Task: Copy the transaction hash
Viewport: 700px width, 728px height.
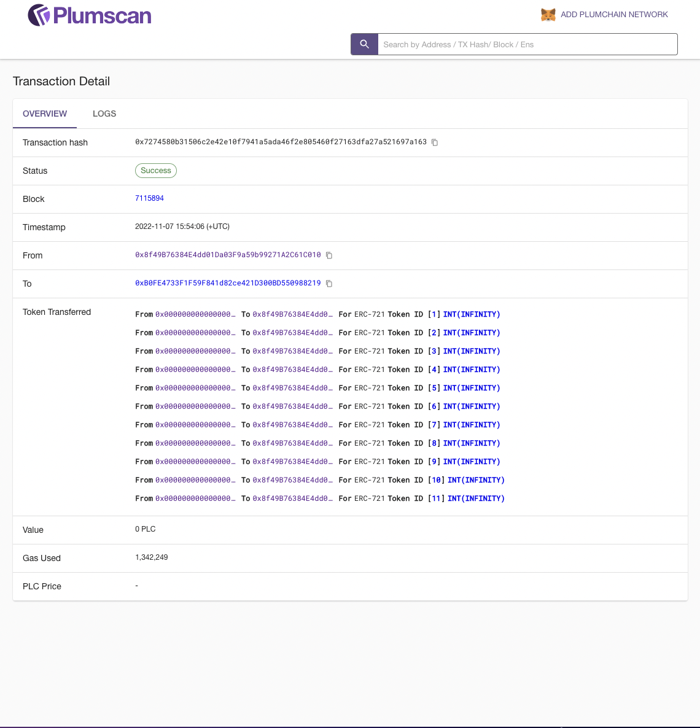Action: (435, 142)
